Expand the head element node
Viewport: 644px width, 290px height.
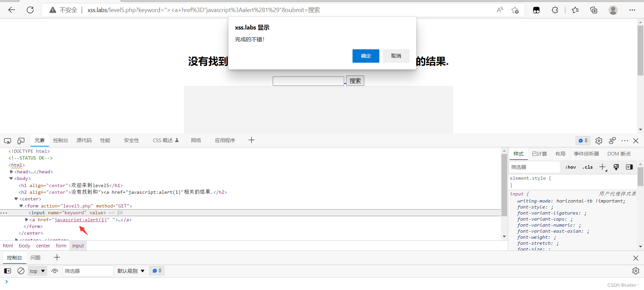12,172
